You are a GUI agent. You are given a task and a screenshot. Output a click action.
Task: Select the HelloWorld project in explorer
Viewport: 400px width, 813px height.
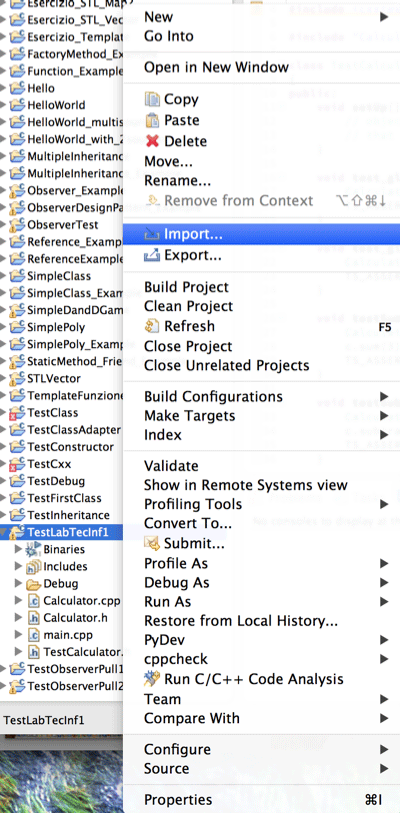56,105
